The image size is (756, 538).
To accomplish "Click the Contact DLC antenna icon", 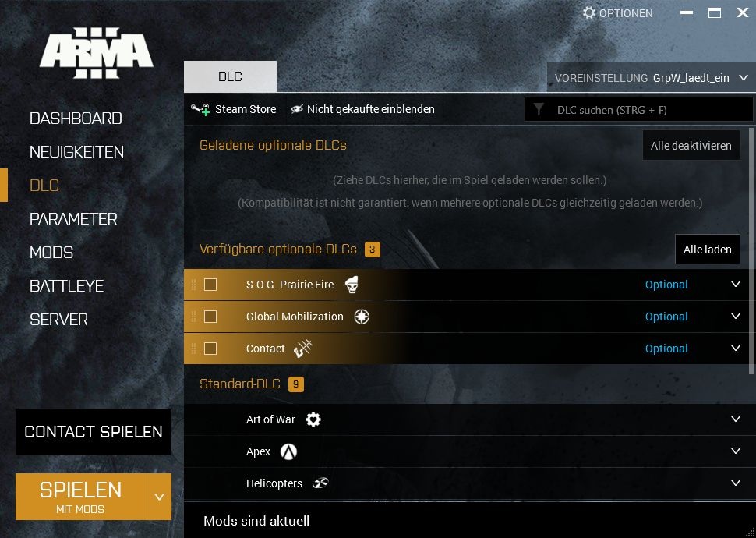I will tap(303, 349).
